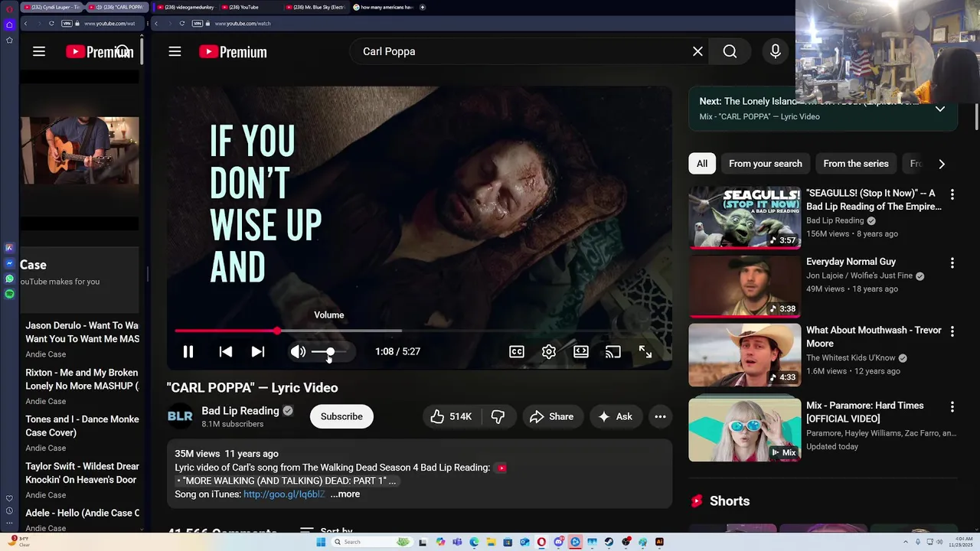The height and width of the screenshot is (551, 980).
Task: Run search with magnifying glass button
Action: [730, 51]
